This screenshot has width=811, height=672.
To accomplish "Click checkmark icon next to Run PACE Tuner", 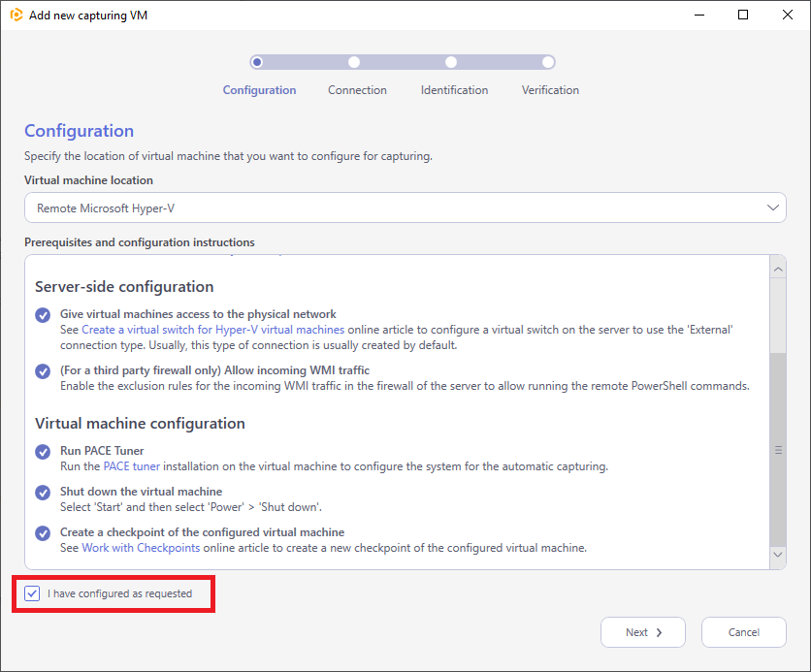I will (x=43, y=452).
